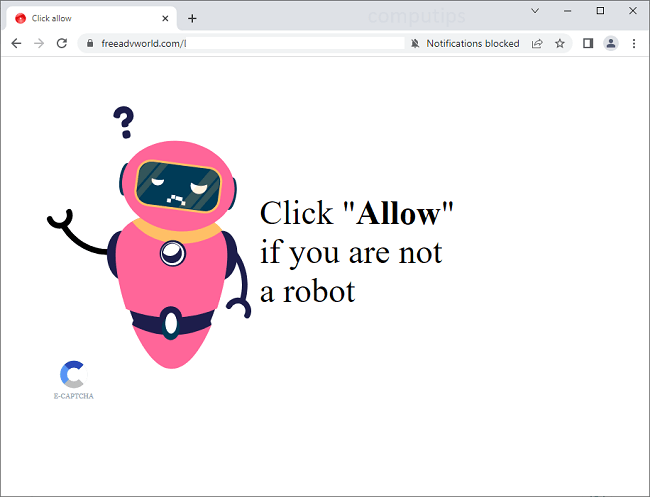Image resolution: width=650 pixels, height=497 pixels.
Task: Reload the current page
Action: click(x=62, y=44)
